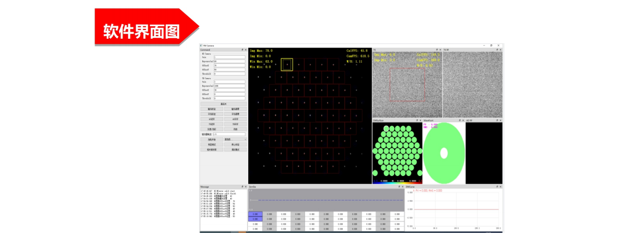644x246 pixels.
Task: Click the voltage field showing 1.5
Action: point(229,134)
